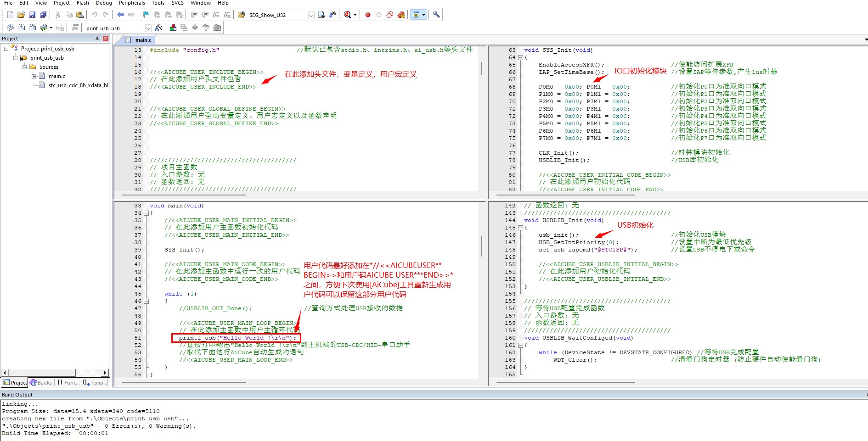Switch to the Functions panel tab
Viewport: 868px width, 441px height.
pyautogui.click(x=68, y=383)
